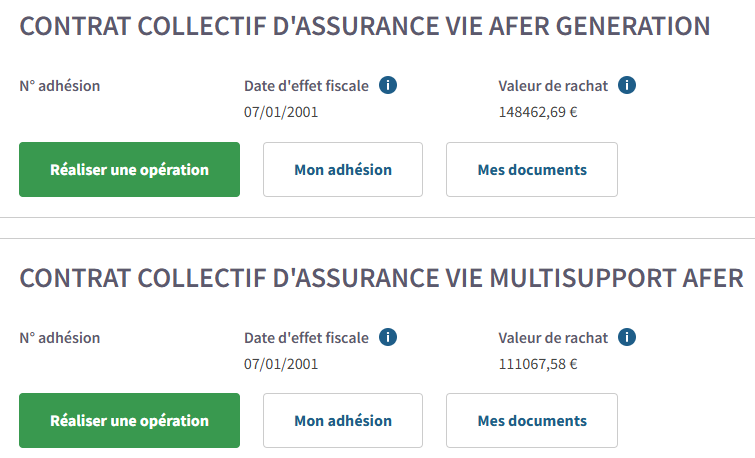This screenshot has width=755, height=458.
Task: Click the 111067,58 € surrender value
Action: pyautogui.click(x=538, y=363)
